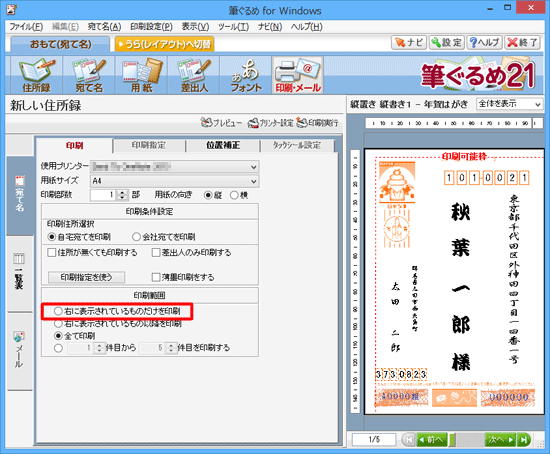The width and height of the screenshot is (550, 454).
Task: Open the 差出人 sender toolbar icon
Action: (x=194, y=75)
